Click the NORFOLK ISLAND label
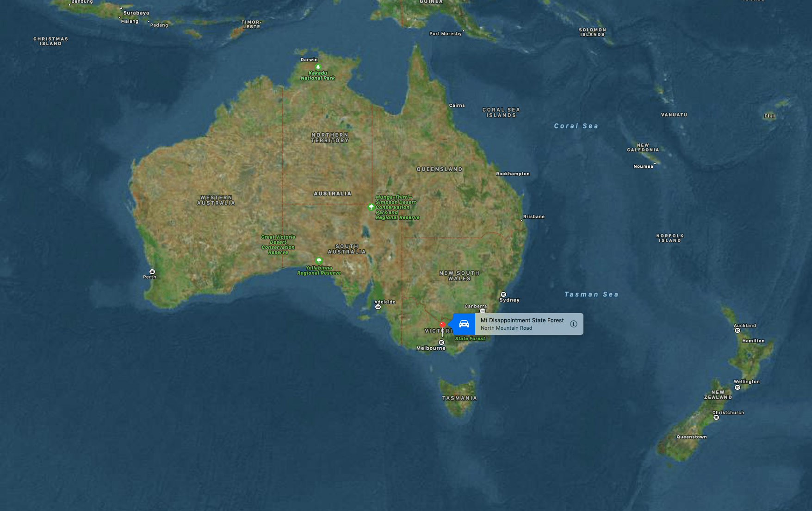This screenshot has width=812, height=511. [670, 238]
